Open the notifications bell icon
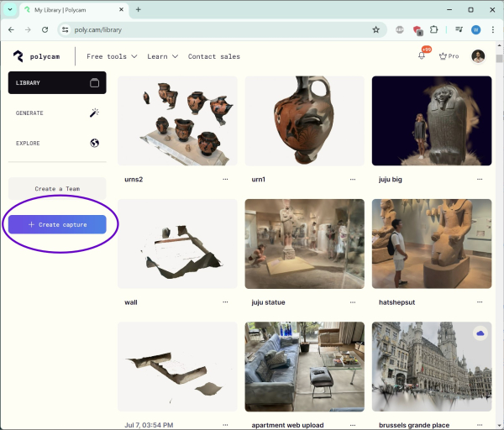 (422, 56)
